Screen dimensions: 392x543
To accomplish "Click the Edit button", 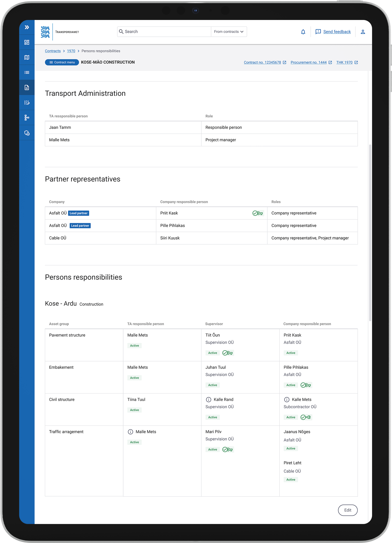I will click(347, 510).
